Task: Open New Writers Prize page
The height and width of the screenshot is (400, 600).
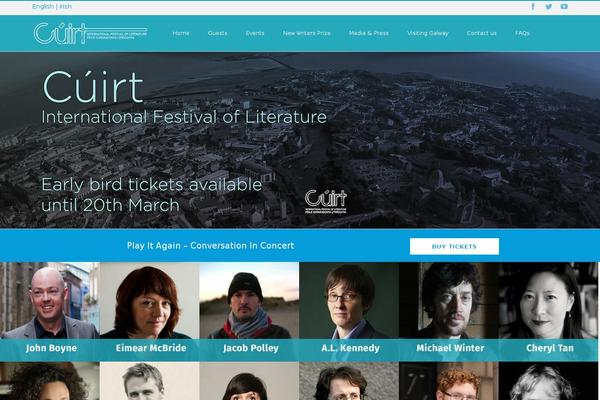Action: [307, 33]
